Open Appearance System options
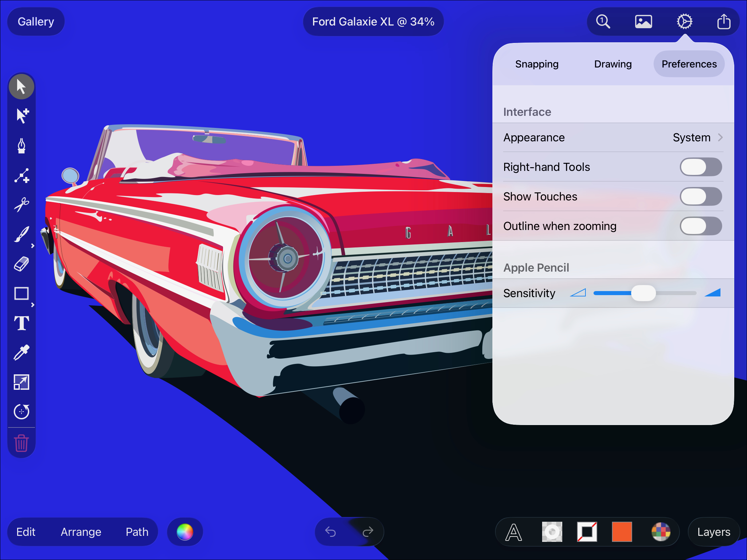747x560 pixels. tap(613, 137)
